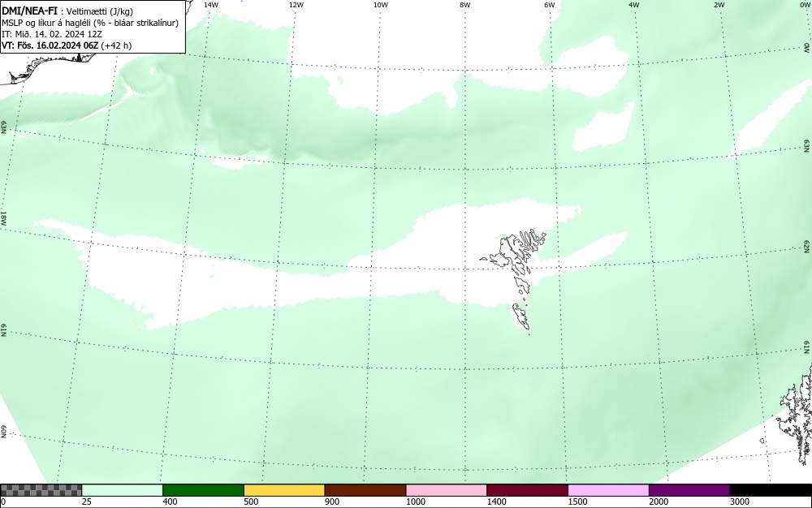Click the 'MSLP og líkur á hagléli' line
This screenshot has width=812, height=508.
(90, 23)
